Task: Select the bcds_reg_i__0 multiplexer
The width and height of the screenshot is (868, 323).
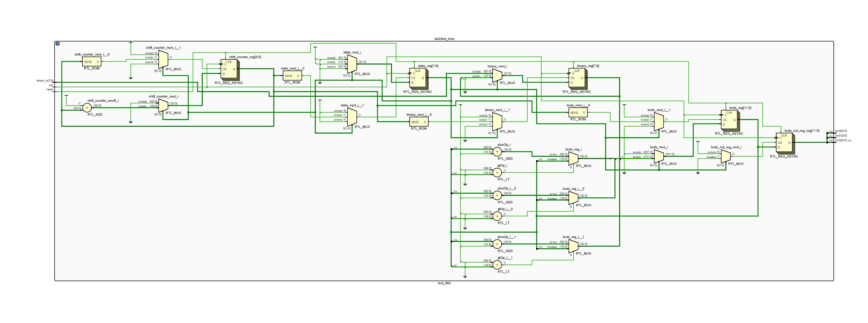Action: (x=574, y=198)
